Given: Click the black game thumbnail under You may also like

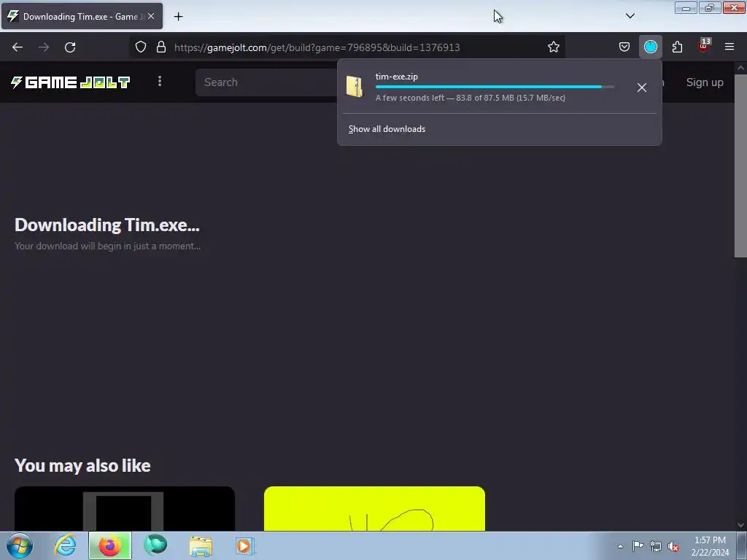Looking at the screenshot, I should coord(125,508).
